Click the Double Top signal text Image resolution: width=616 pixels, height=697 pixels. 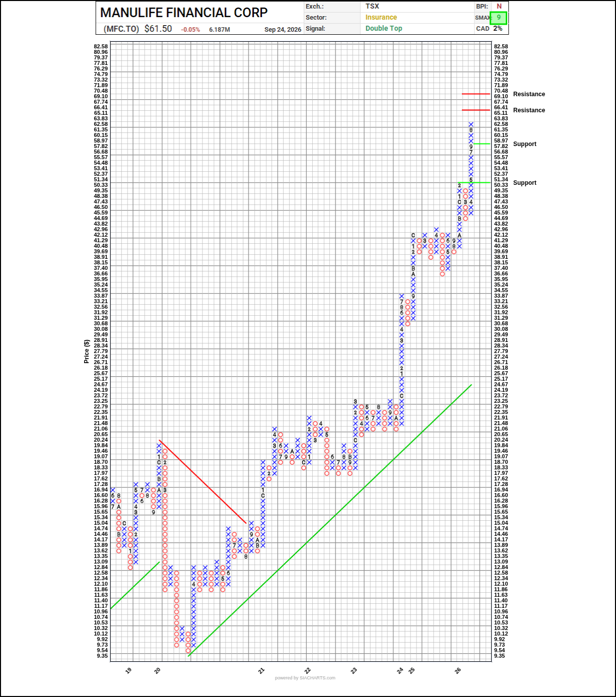point(384,28)
